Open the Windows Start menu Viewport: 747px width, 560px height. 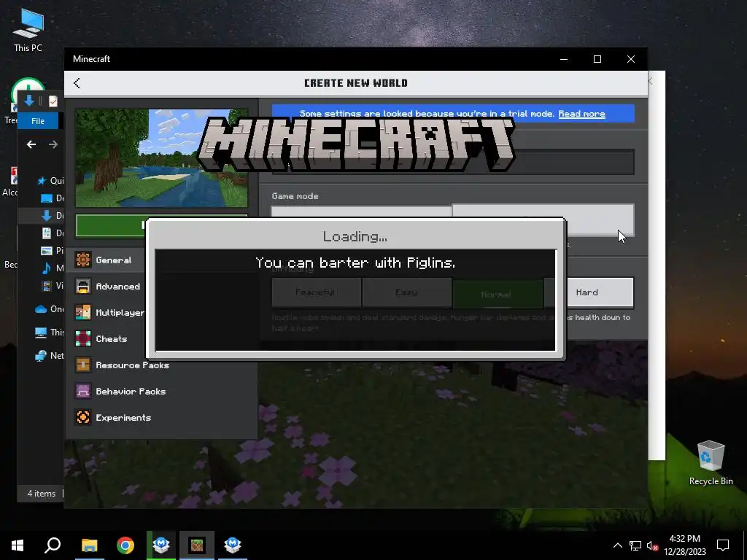coord(18,545)
